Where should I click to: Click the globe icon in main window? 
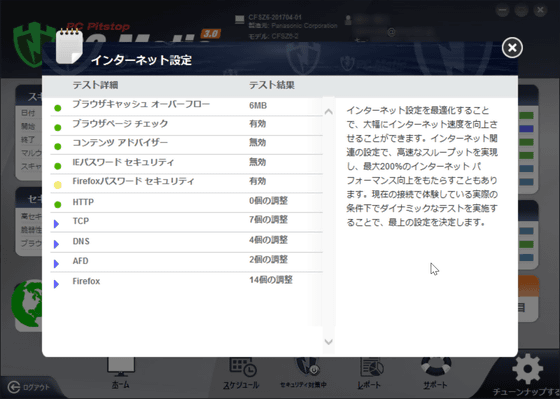tap(26, 303)
